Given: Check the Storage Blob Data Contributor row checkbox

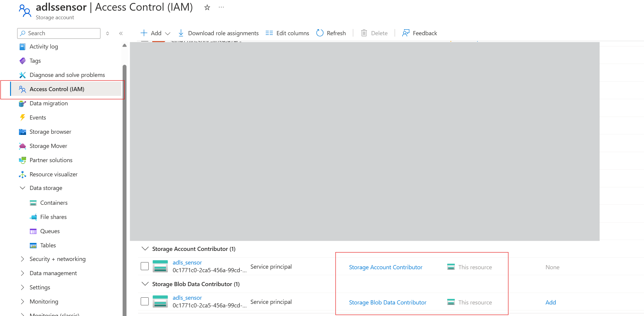Looking at the screenshot, I should click(x=145, y=301).
